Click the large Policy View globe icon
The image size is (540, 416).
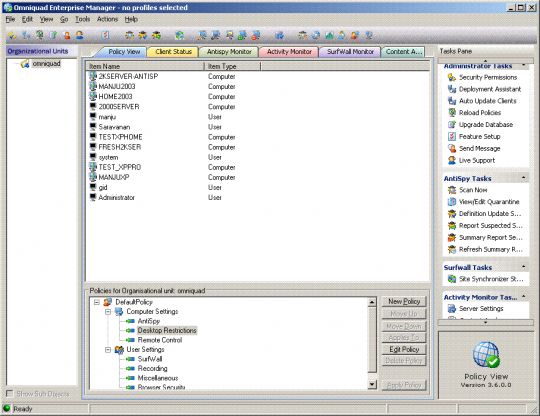[486, 355]
